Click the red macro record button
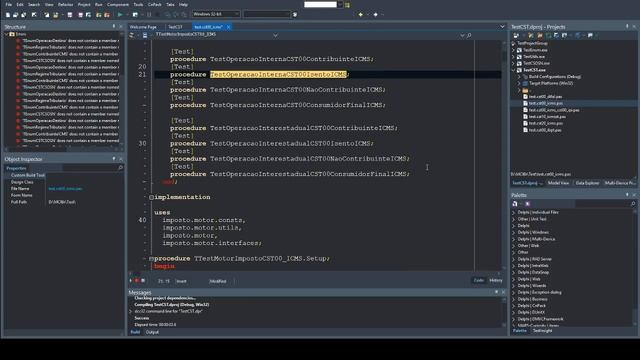Image resolution: width=640 pixels, height=360 pixels. [x=137, y=281]
